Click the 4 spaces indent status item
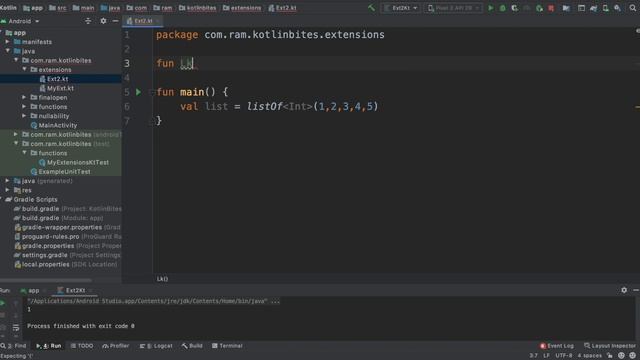Screen dimensions: 640x360 [589, 356]
